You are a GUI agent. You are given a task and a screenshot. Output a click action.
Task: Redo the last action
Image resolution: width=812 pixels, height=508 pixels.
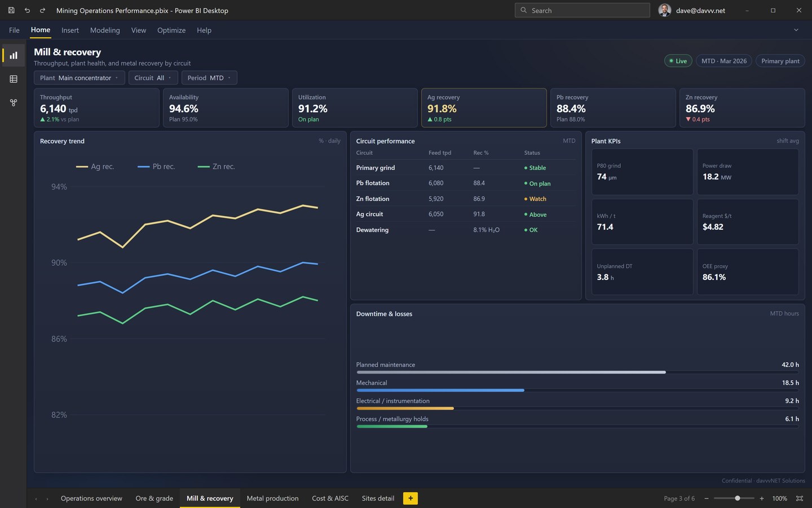[42, 10]
